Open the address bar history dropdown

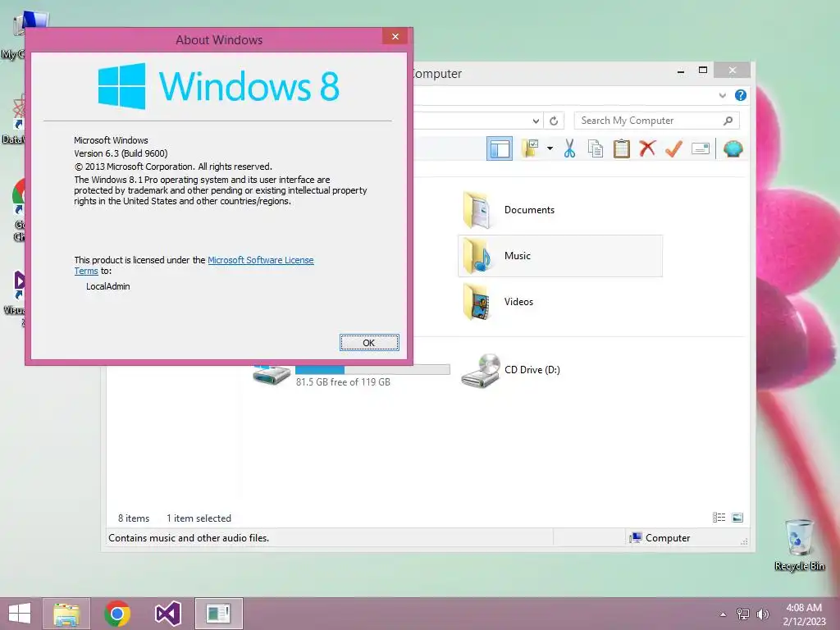pyautogui.click(x=536, y=121)
